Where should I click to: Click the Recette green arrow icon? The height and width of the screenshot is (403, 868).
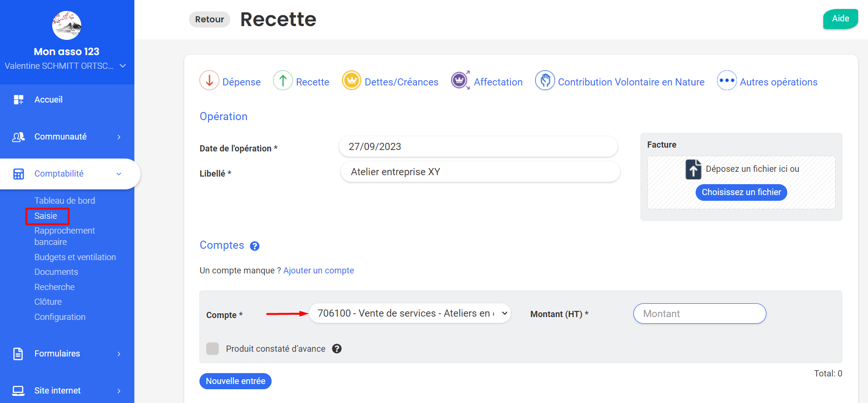pos(283,81)
